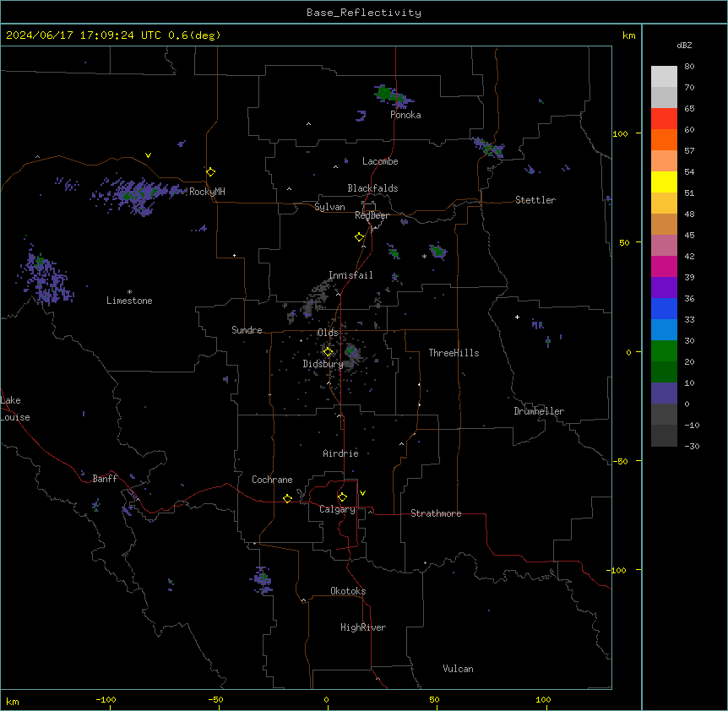Click the red swatch in the dBZ legend

664,118
